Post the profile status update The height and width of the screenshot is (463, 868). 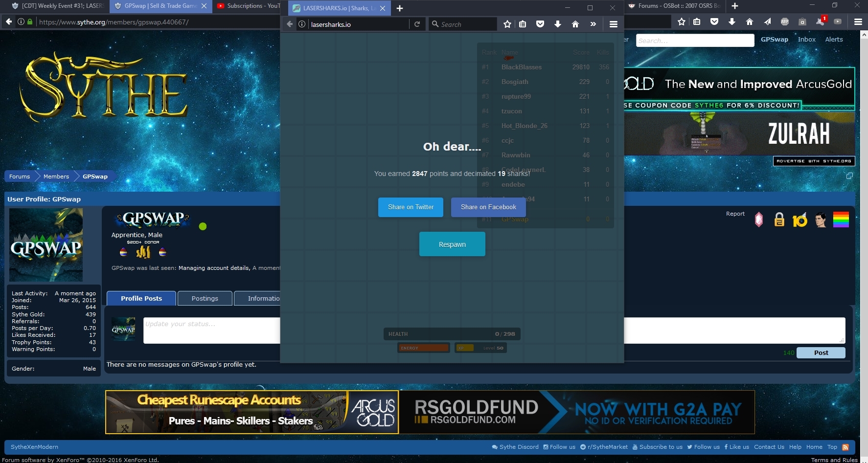821,353
